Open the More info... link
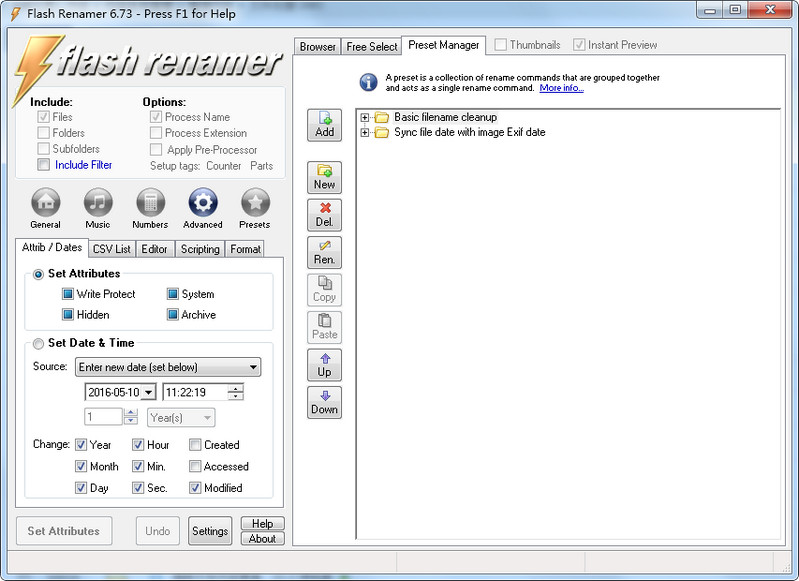The height and width of the screenshot is (581, 799). point(562,88)
